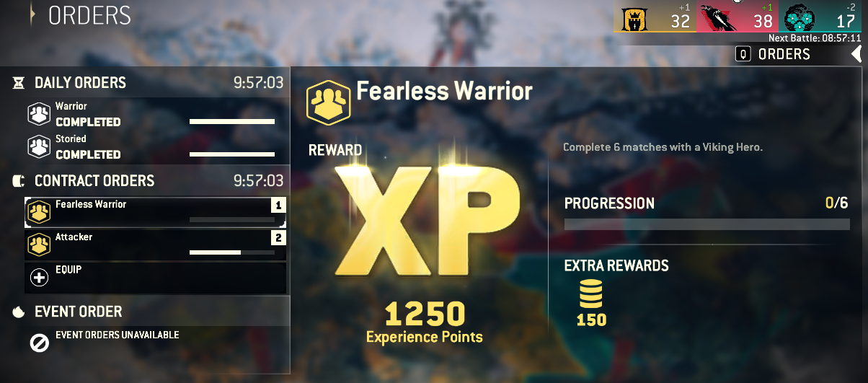Select contract slot number 1 badge
This screenshot has width=868, height=383.
[x=278, y=206]
